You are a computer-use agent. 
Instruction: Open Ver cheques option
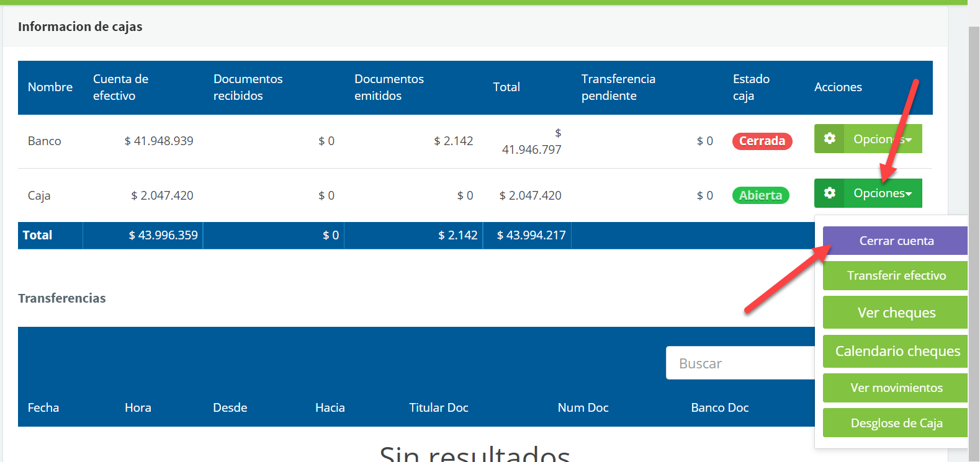tap(895, 313)
